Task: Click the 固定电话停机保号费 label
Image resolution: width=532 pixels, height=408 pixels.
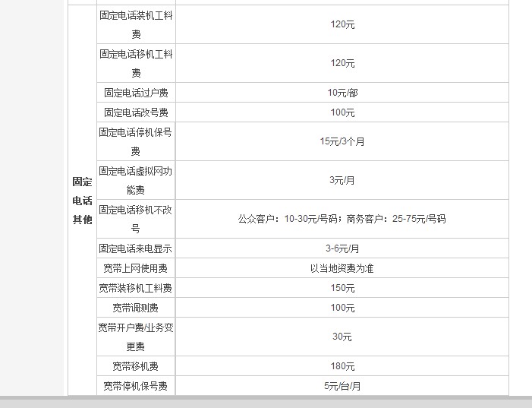Action: click(135, 141)
